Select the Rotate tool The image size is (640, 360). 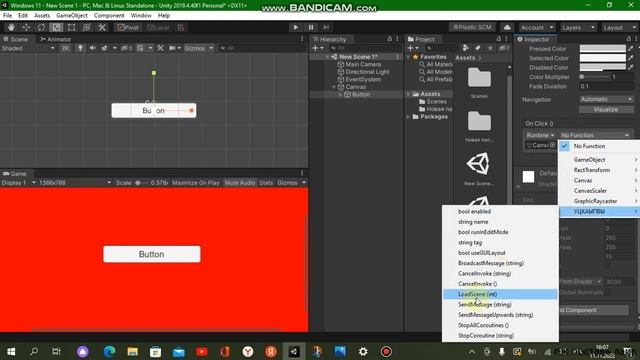pos(41,27)
